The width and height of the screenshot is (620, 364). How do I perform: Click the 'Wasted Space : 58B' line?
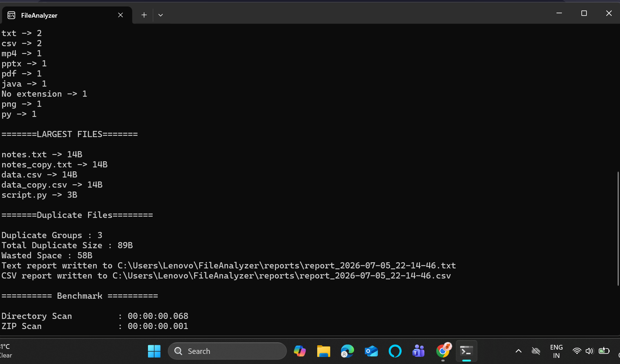pyautogui.click(x=47, y=255)
